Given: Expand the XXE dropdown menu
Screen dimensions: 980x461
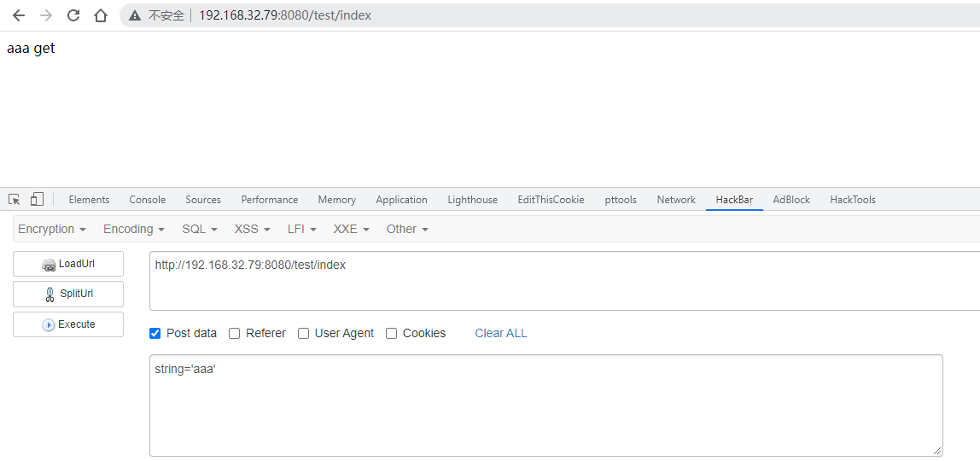Looking at the screenshot, I should (351, 230).
